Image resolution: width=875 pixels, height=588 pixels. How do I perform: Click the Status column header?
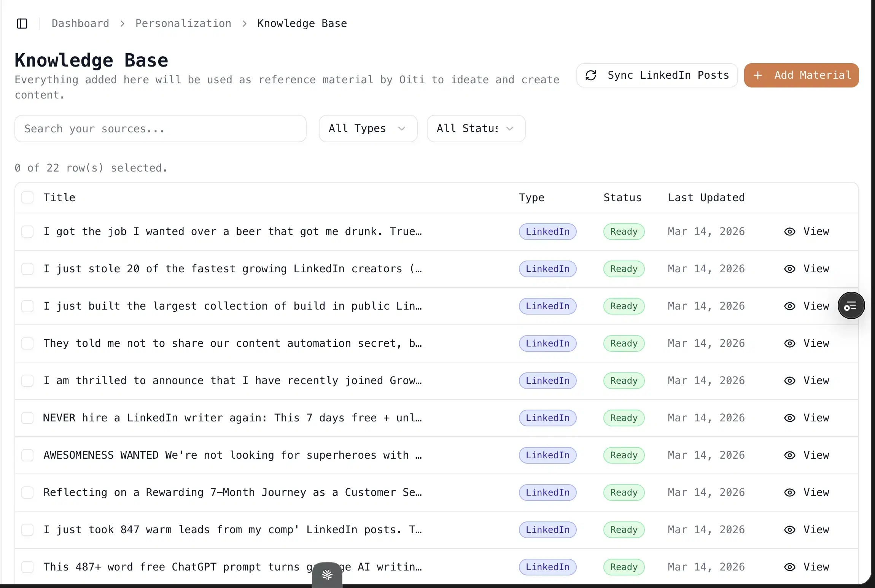[x=622, y=197]
